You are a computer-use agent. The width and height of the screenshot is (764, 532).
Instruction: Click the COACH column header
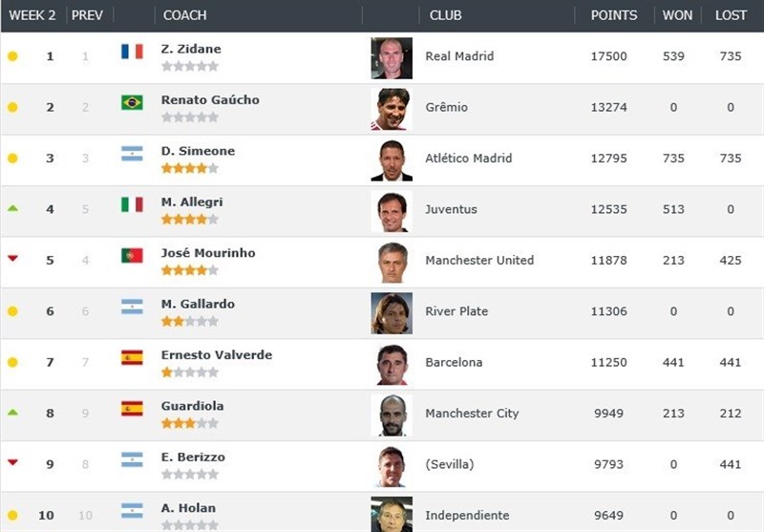(x=184, y=15)
